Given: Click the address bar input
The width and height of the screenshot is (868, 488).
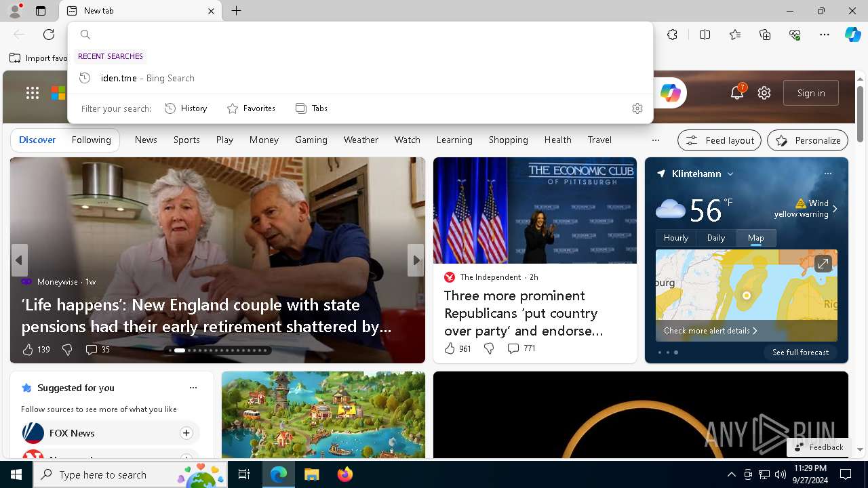Looking at the screenshot, I should pos(370,35).
